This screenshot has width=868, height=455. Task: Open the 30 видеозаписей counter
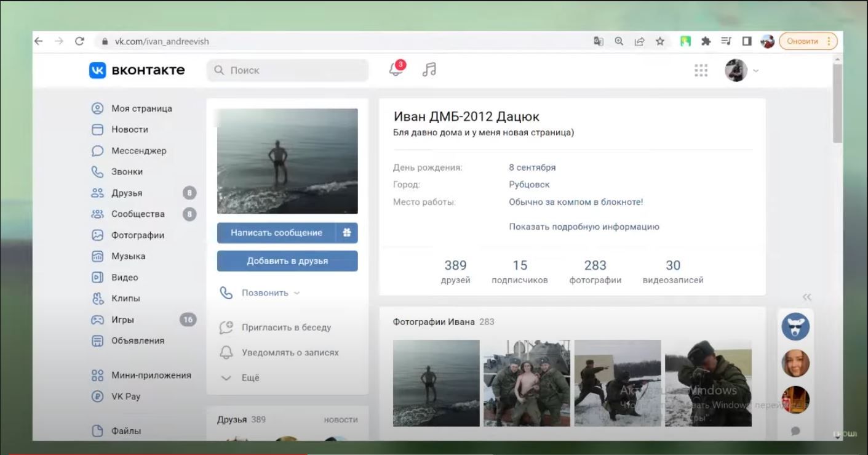(673, 272)
